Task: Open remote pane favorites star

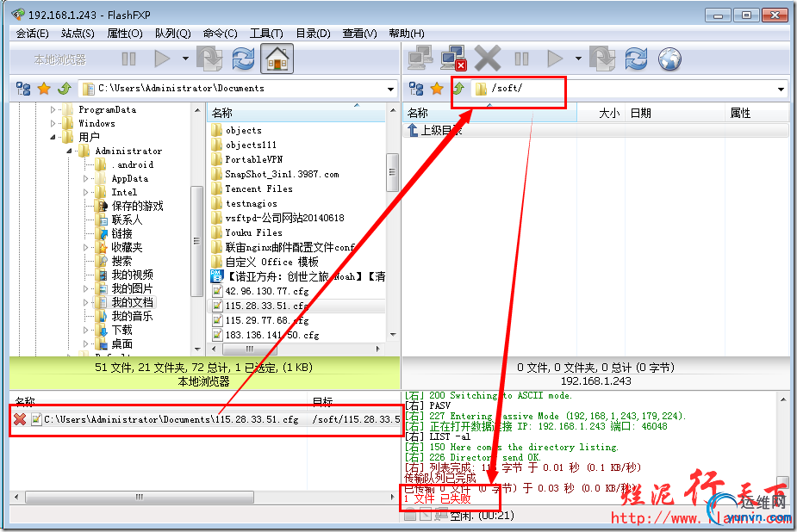Action: [437, 89]
